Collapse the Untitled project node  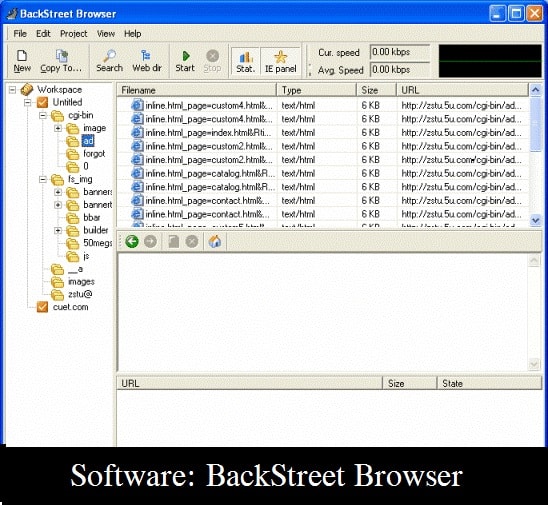click(x=28, y=102)
